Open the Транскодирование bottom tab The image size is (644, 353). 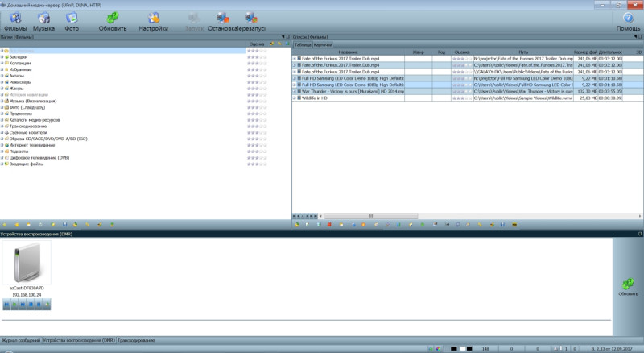click(136, 341)
